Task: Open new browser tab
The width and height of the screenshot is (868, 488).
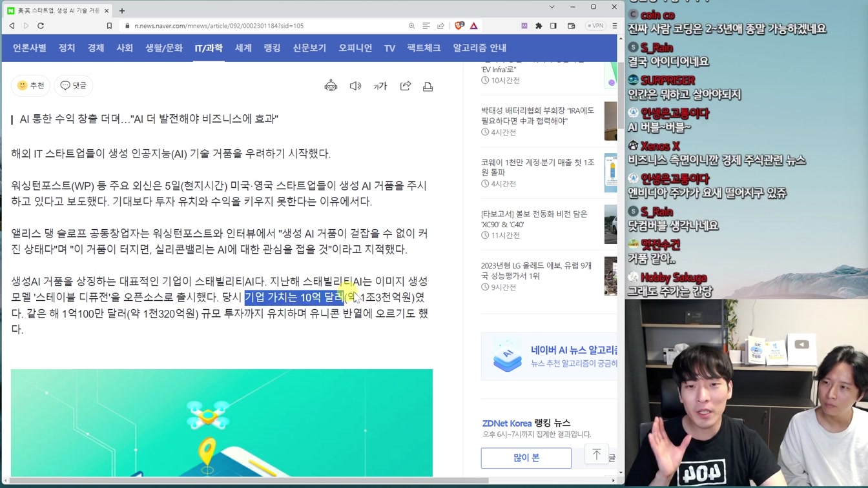Action: click(x=122, y=10)
